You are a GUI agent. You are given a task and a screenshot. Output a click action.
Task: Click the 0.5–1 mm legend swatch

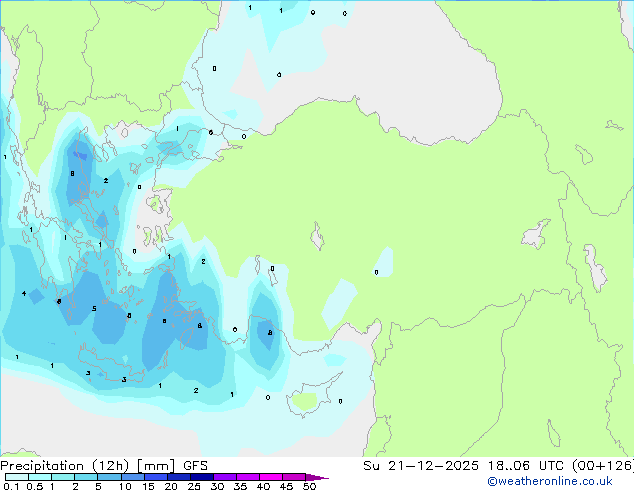point(40,477)
